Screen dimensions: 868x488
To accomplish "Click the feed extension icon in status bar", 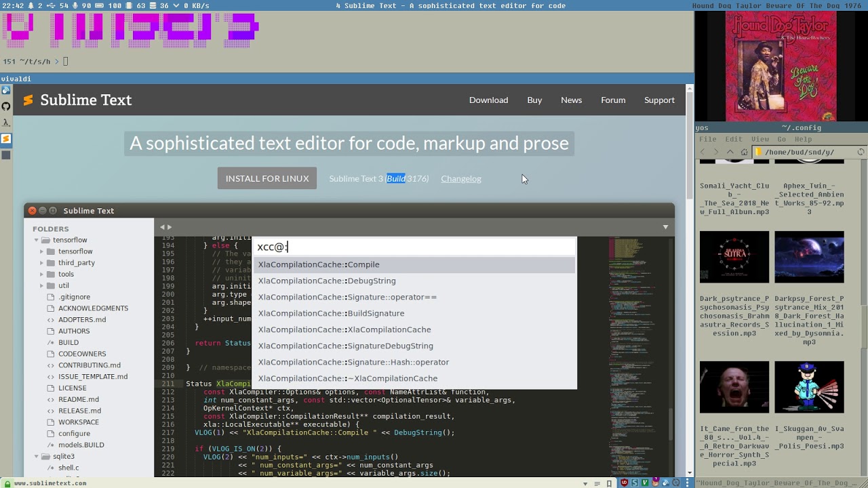I will pos(666,483).
